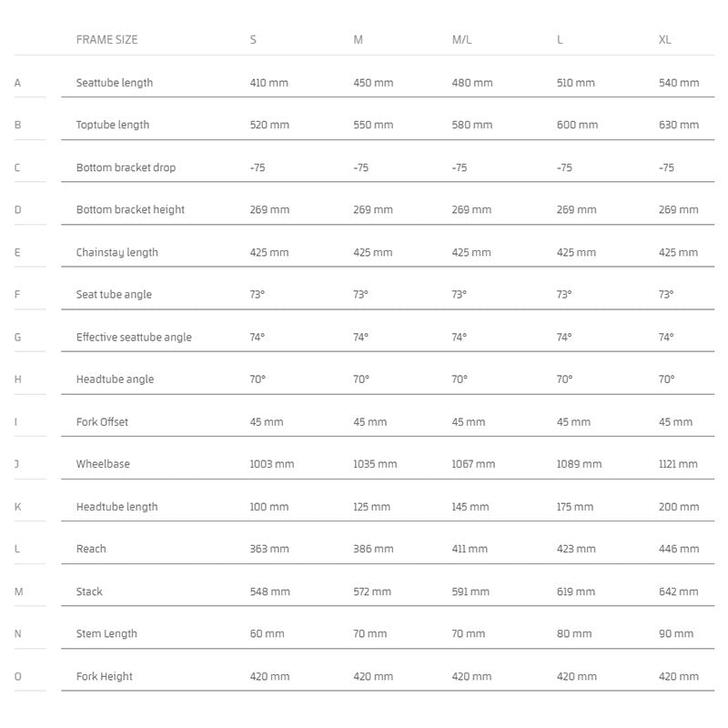Screen dimensions: 728x728
Task: Click the Wheelbase value 1121 mm
Action: (678, 464)
